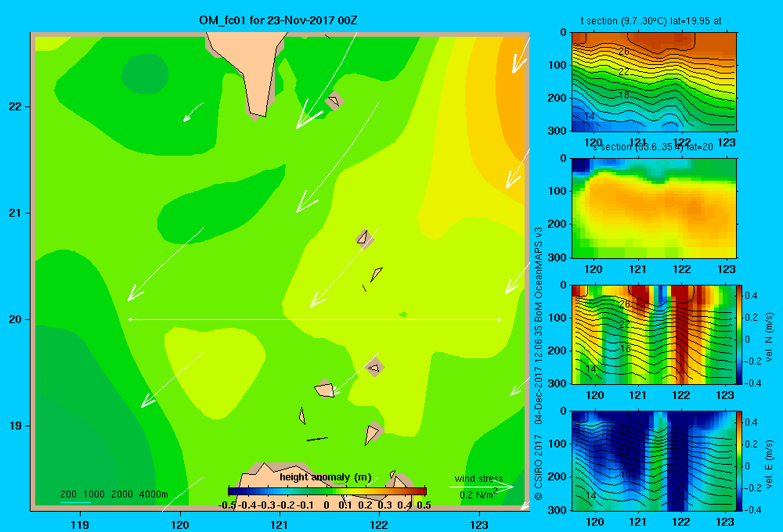Click the "s section (33.6..35.4)" heading
The width and height of the screenshot is (783, 532).
(x=639, y=147)
